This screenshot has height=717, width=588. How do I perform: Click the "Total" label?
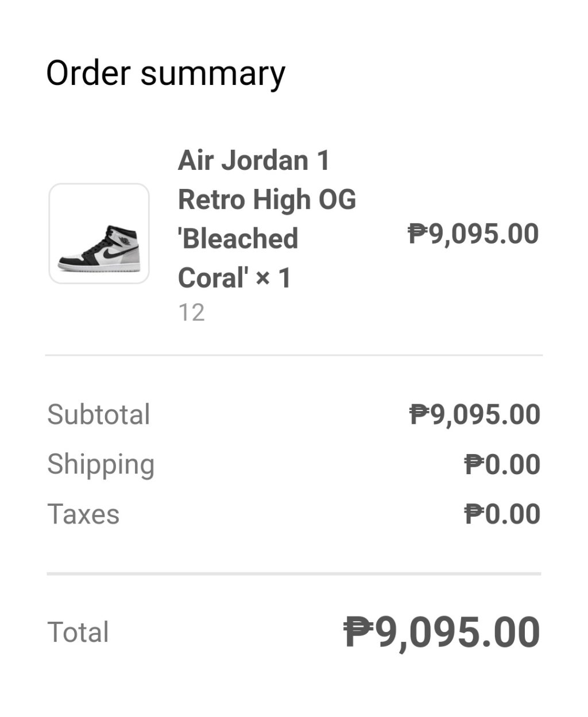pyautogui.click(x=78, y=632)
